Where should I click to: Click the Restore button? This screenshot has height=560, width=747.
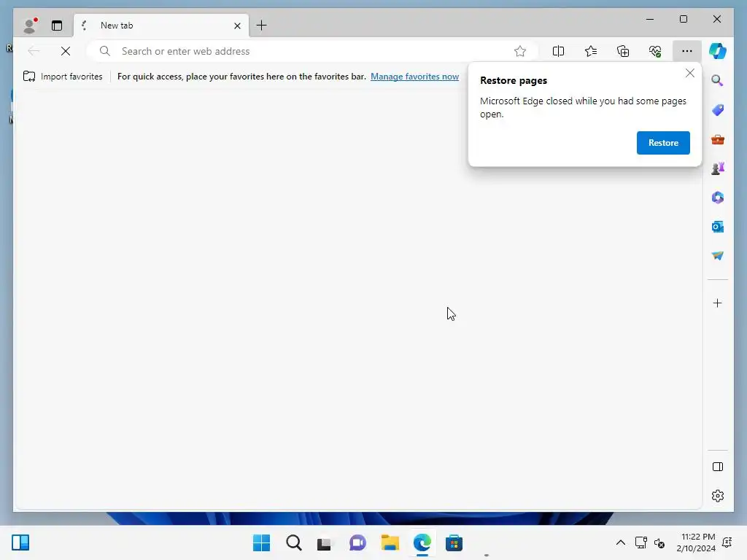[x=663, y=143]
